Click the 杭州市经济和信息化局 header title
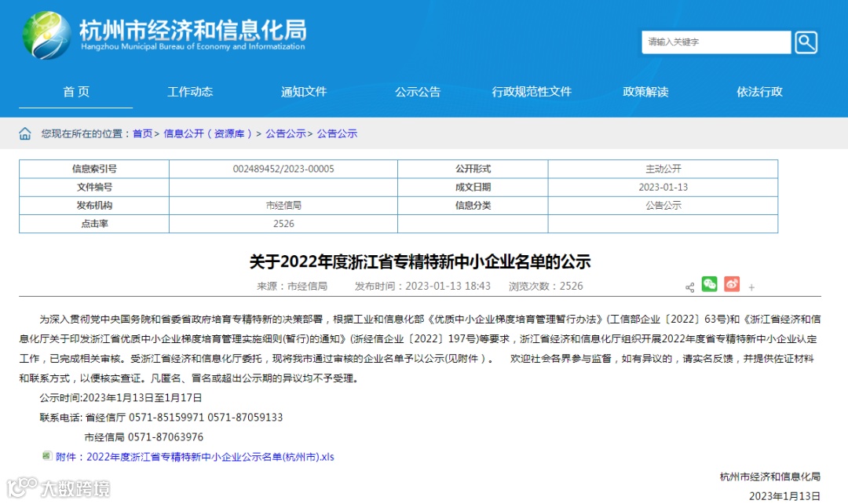848x504 pixels. pos(193,30)
